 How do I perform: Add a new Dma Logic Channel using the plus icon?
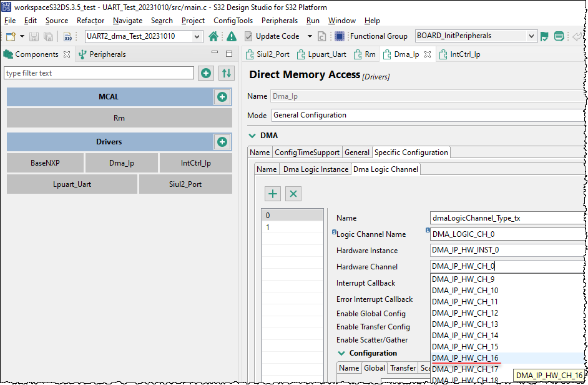(x=273, y=194)
